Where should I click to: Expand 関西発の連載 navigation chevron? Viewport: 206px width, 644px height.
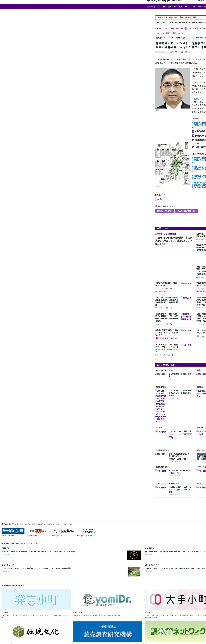192,38
